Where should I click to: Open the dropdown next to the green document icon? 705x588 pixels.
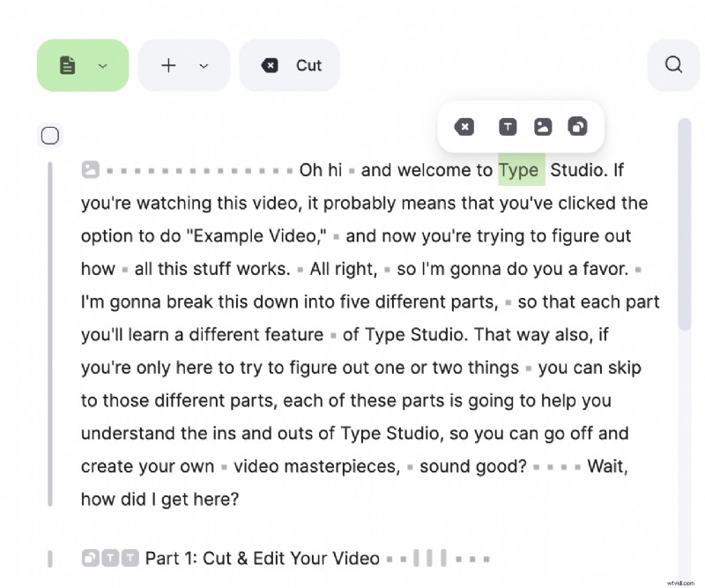pos(102,65)
